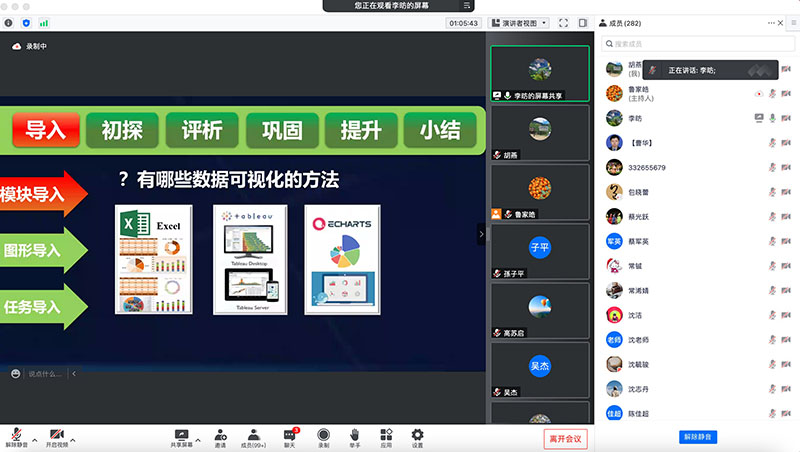
Task: Open the Invite (邀请) icon
Action: (x=219, y=435)
